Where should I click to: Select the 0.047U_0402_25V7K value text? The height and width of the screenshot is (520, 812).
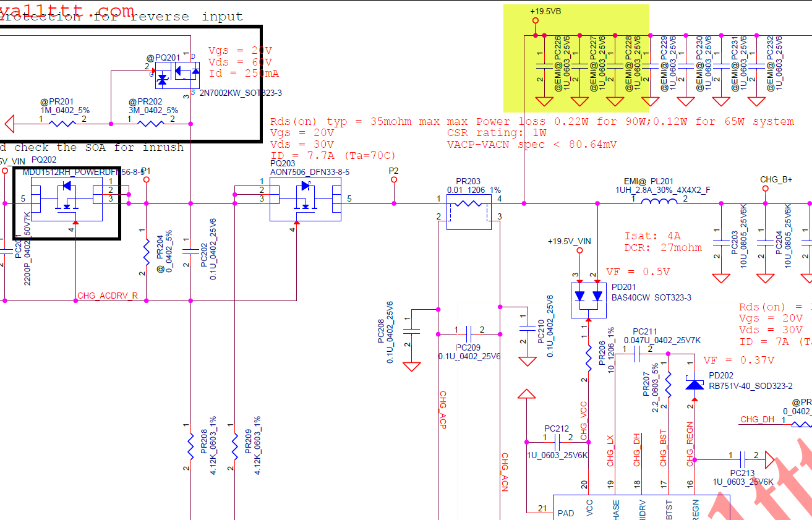tap(662, 340)
